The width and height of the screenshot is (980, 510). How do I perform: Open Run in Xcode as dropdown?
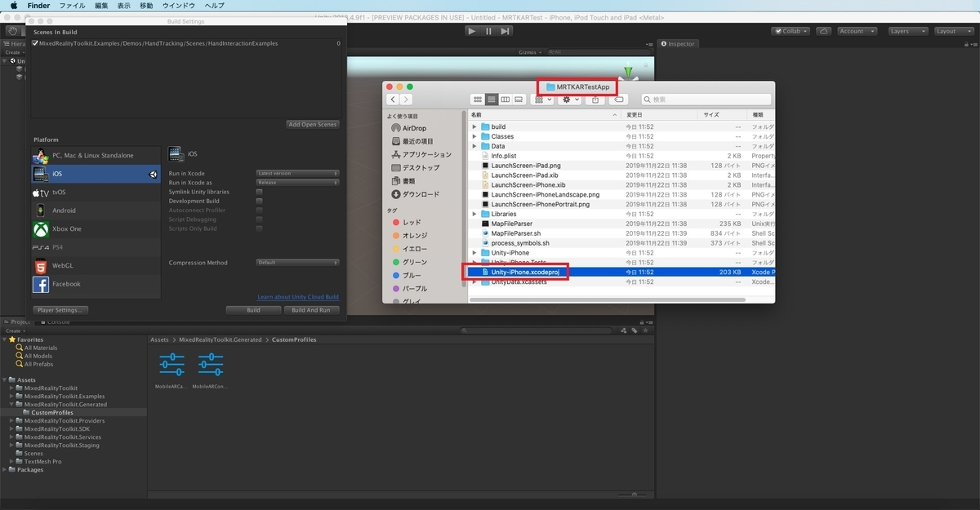coord(297,183)
